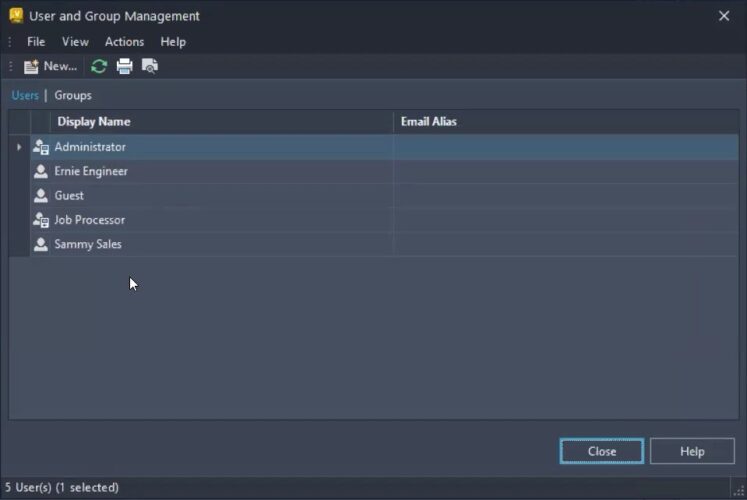The width and height of the screenshot is (747, 500).
Task: Refresh the user list with green arrows icon
Action: (x=99, y=66)
